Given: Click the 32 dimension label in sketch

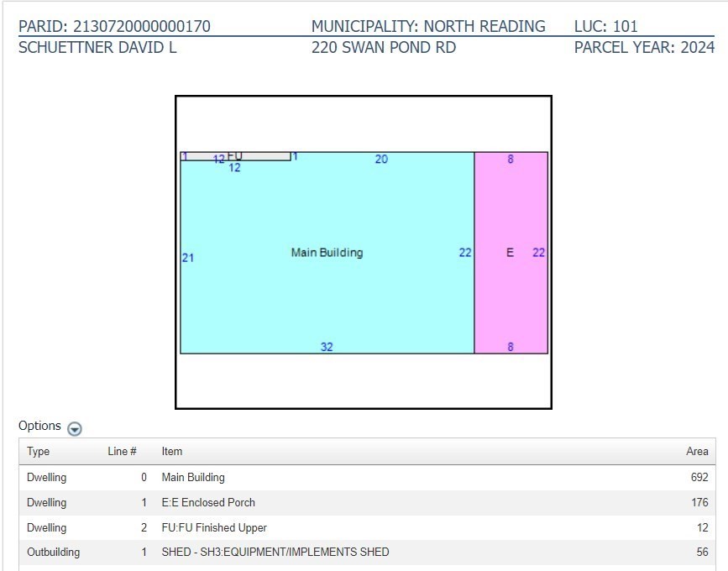Looking at the screenshot, I should [x=327, y=347].
